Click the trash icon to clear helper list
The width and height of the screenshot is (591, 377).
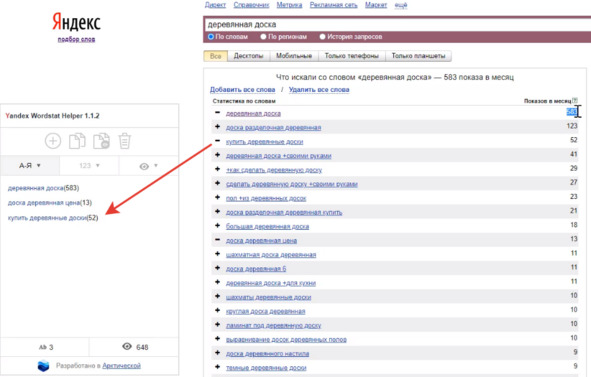pos(125,141)
